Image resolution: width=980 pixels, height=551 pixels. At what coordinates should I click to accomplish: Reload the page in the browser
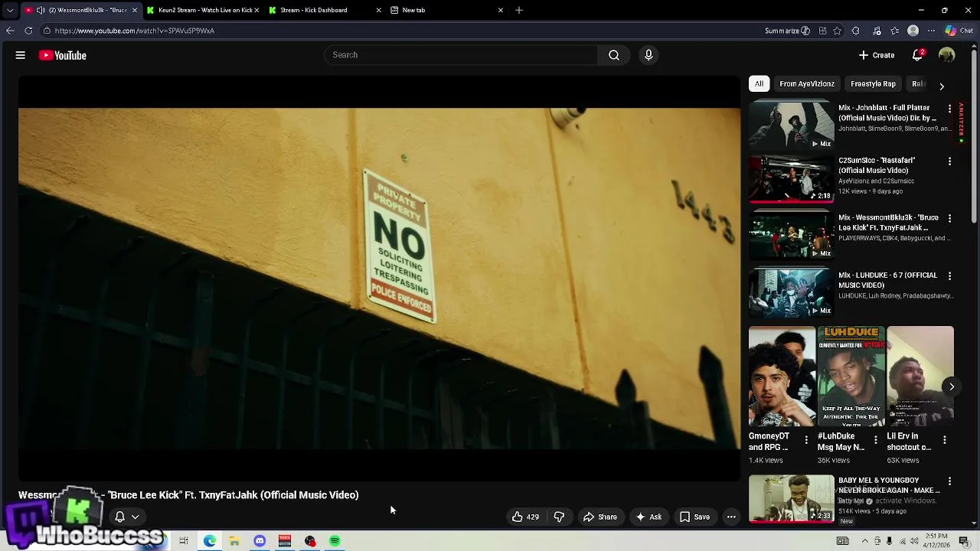coord(28,31)
